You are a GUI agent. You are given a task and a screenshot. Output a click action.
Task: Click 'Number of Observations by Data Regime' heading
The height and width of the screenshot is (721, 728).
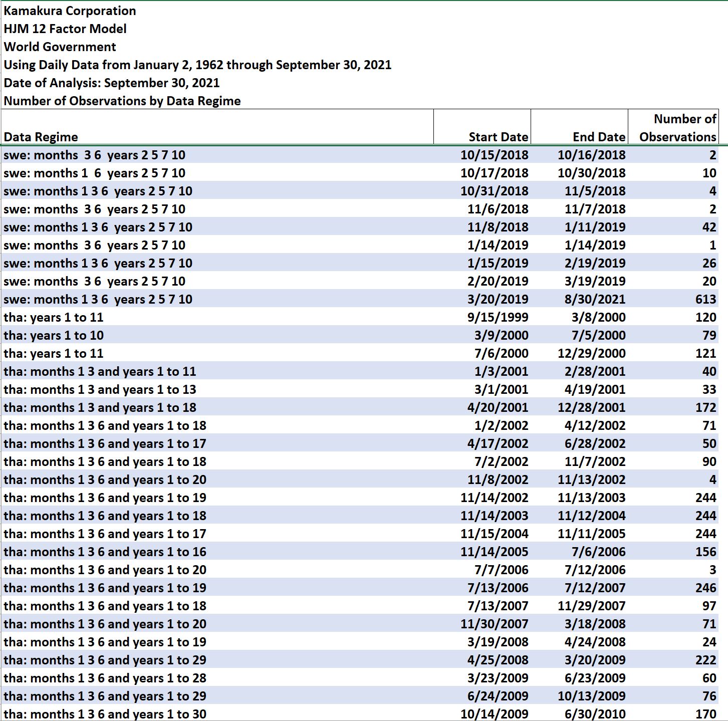[x=122, y=101]
